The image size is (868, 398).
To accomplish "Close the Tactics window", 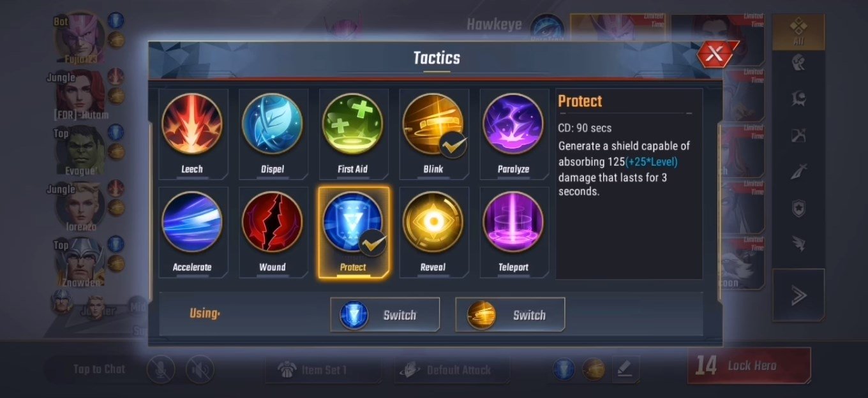I will (715, 55).
